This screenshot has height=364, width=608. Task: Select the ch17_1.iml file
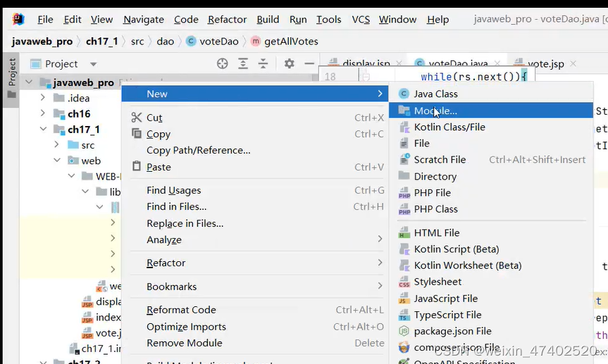95,349
